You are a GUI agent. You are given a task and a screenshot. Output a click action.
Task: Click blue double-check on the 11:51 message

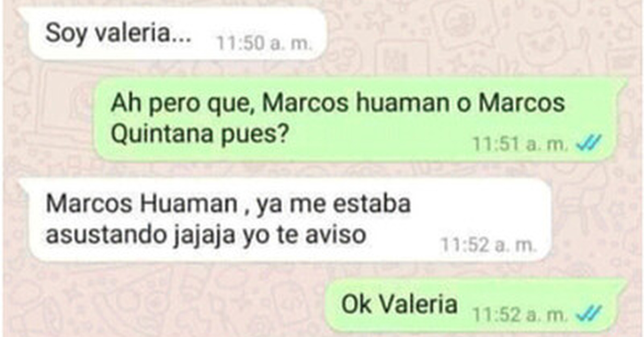click(x=589, y=143)
